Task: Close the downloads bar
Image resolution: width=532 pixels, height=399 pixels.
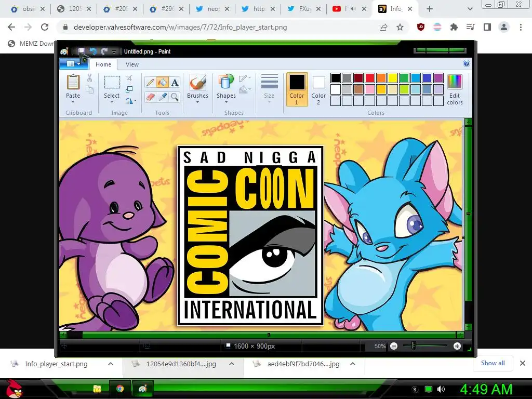Action: (x=523, y=363)
